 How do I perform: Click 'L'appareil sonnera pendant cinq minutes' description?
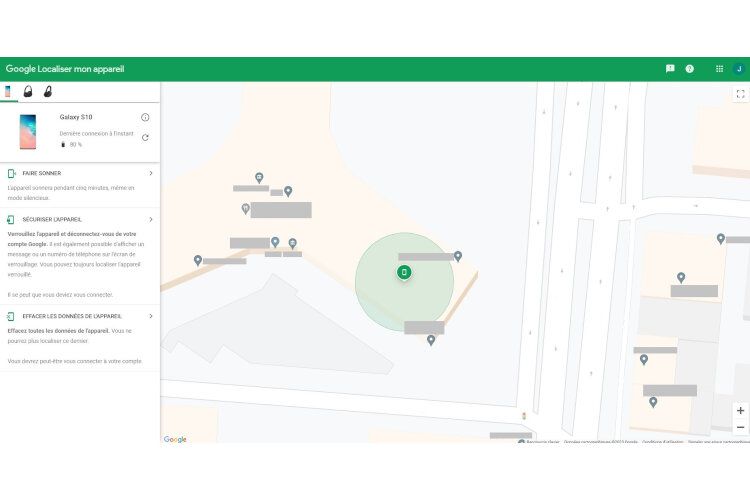point(71,193)
